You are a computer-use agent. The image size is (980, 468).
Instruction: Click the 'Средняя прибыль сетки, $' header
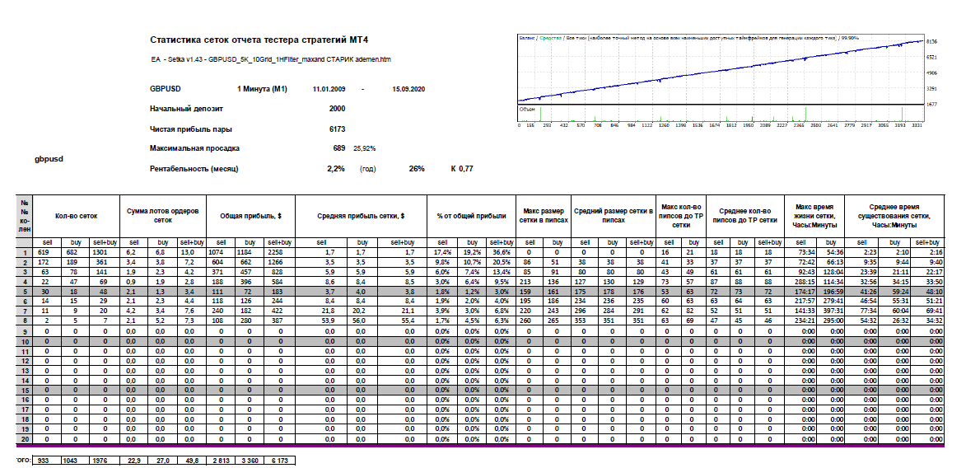click(361, 216)
